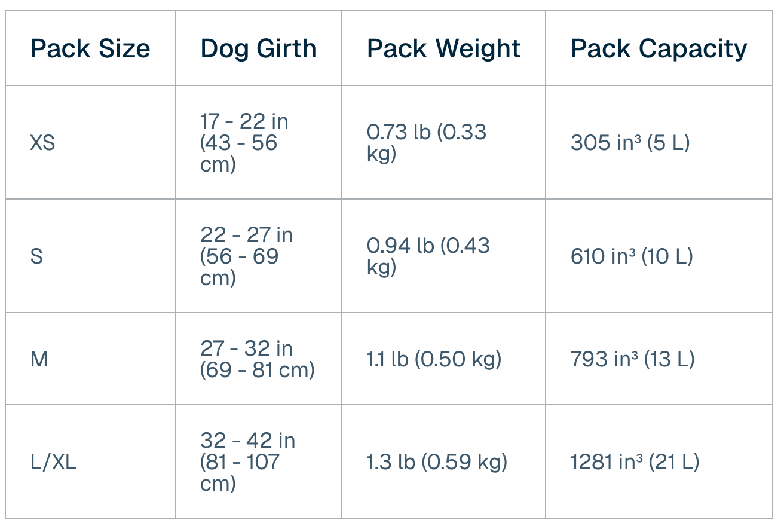Click the Pack Capacity column header
The height and width of the screenshot is (532, 784).
point(659,48)
